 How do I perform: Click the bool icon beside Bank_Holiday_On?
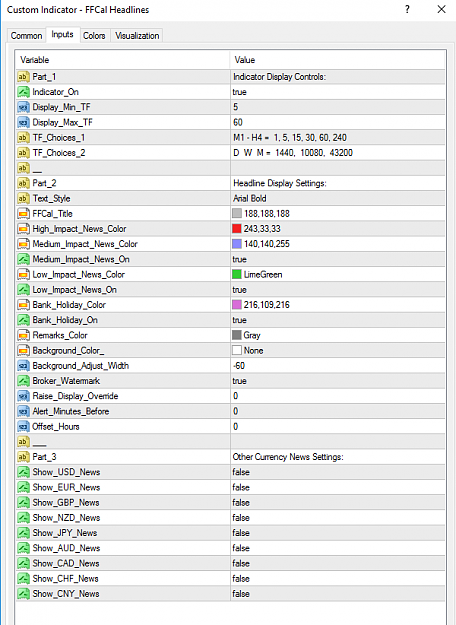pyautogui.click(x=24, y=320)
